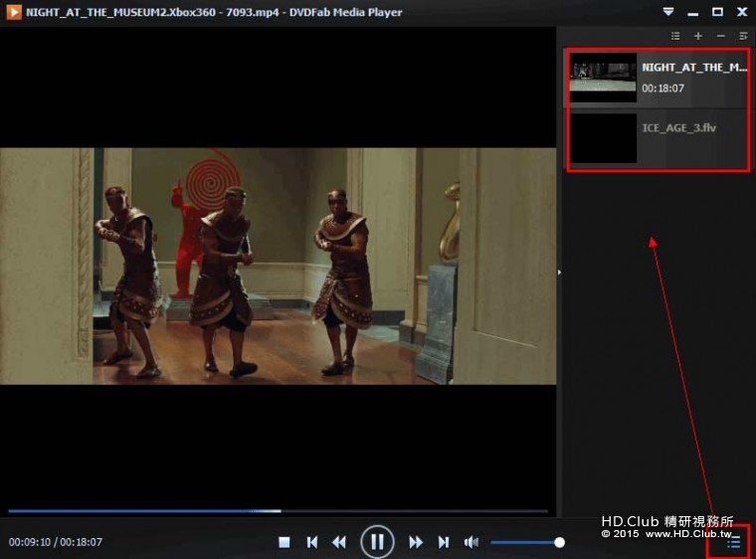The image size is (756, 559).
Task: Skip to the previous track
Action: [312, 542]
